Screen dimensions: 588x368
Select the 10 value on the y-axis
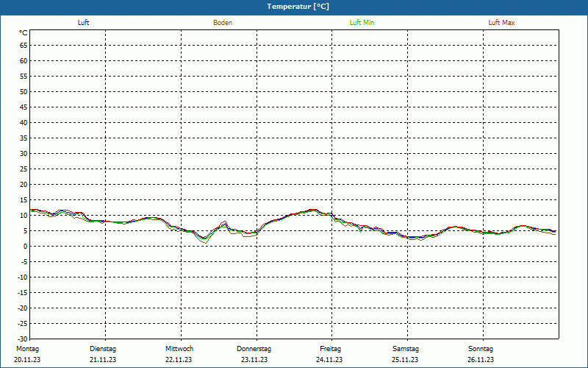pyautogui.click(x=24, y=216)
